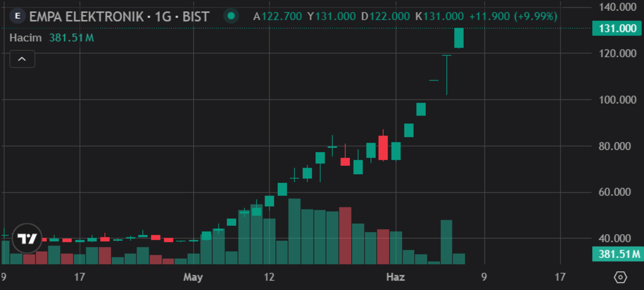Image resolution: width=644 pixels, height=290 pixels.
Task: Open EMPA ELEKTRONIK symbol title
Action: [119, 16]
